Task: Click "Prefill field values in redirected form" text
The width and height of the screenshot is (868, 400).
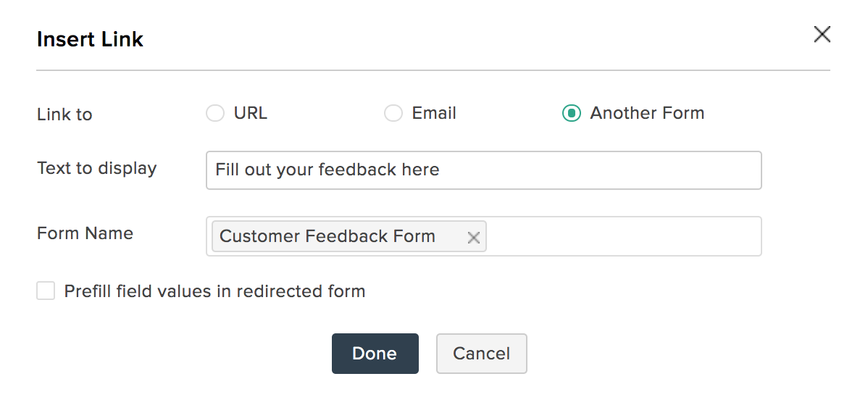Action: point(214,291)
